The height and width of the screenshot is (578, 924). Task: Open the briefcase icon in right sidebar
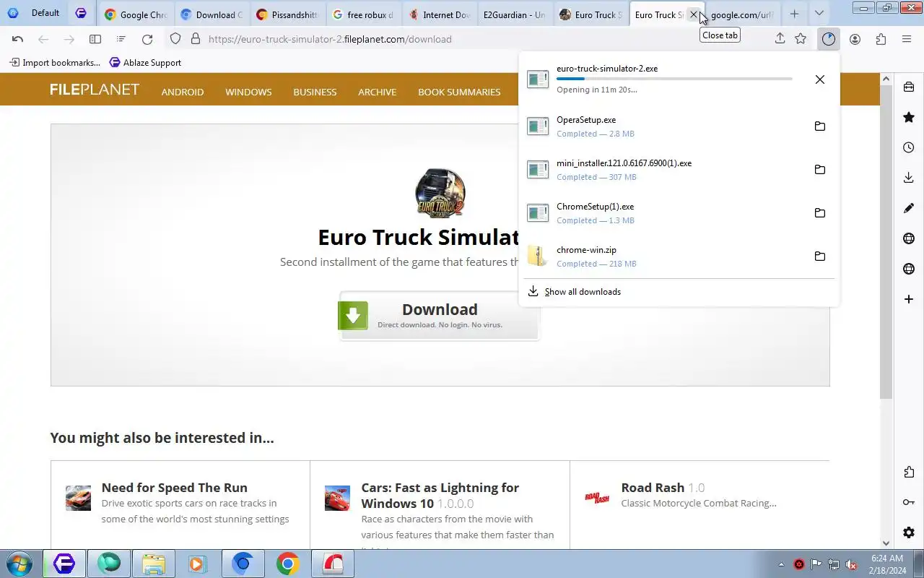pyautogui.click(x=909, y=87)
